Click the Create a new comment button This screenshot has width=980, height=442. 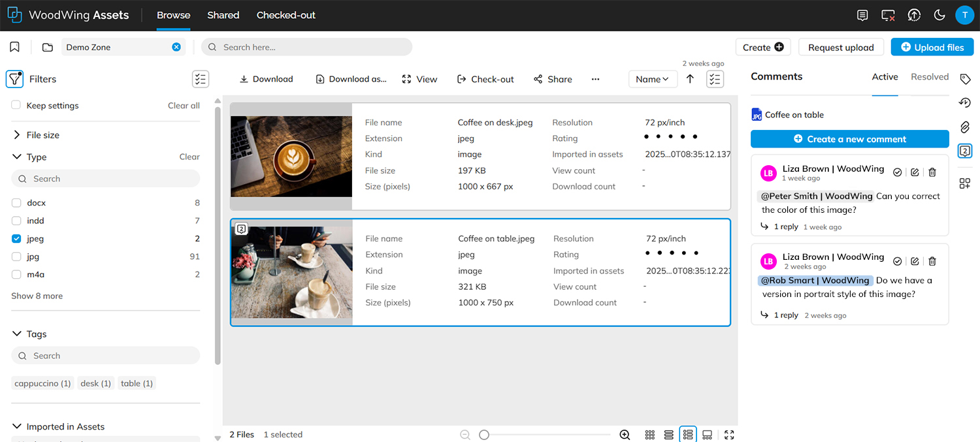tap(849, 138)
